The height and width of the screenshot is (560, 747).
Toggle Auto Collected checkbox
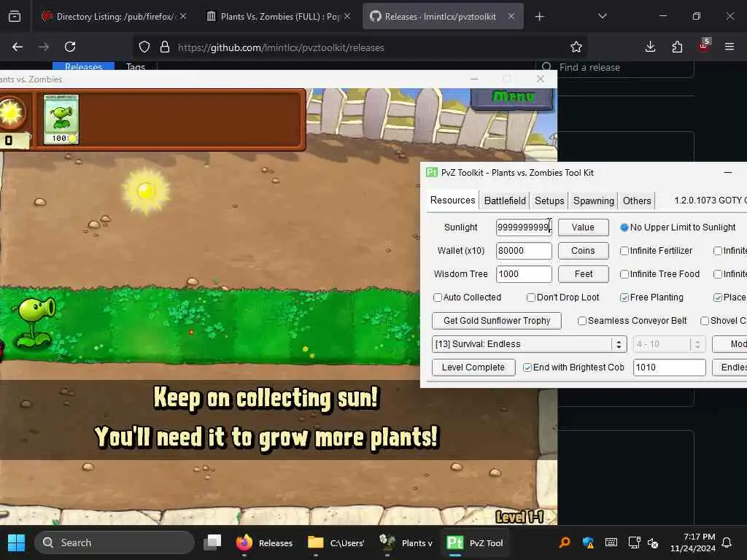click(468, 297)
